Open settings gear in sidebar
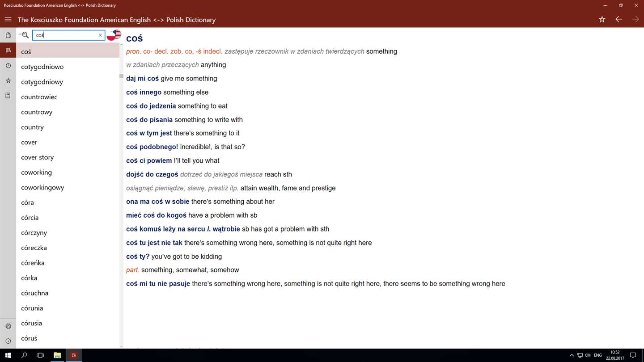 pyautogui.click(x=8, y=326)
